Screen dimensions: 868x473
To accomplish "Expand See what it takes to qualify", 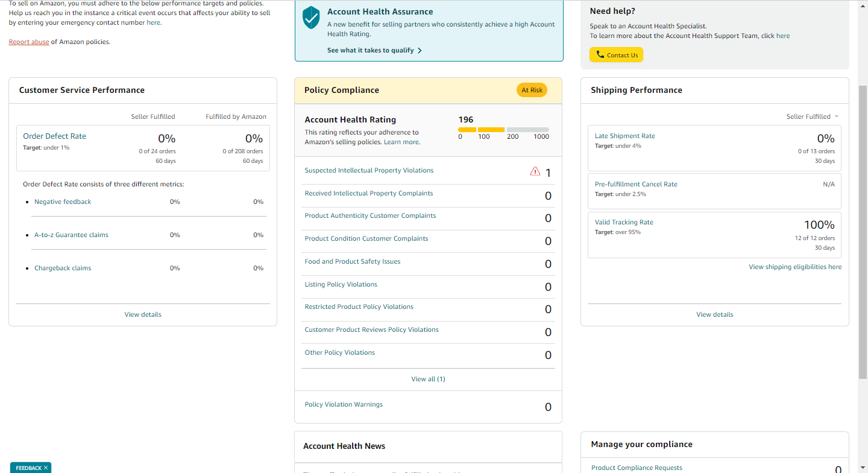I will (374, 50).
